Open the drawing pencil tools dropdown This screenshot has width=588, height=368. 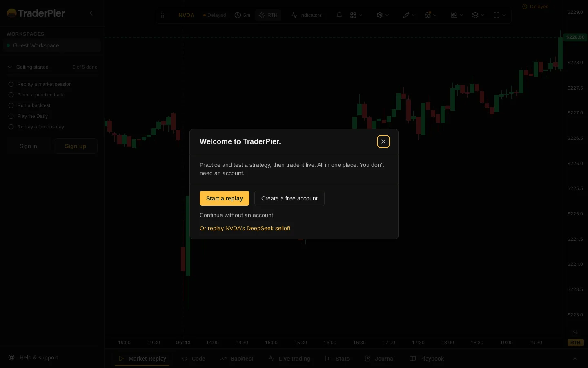pos(409,15)
